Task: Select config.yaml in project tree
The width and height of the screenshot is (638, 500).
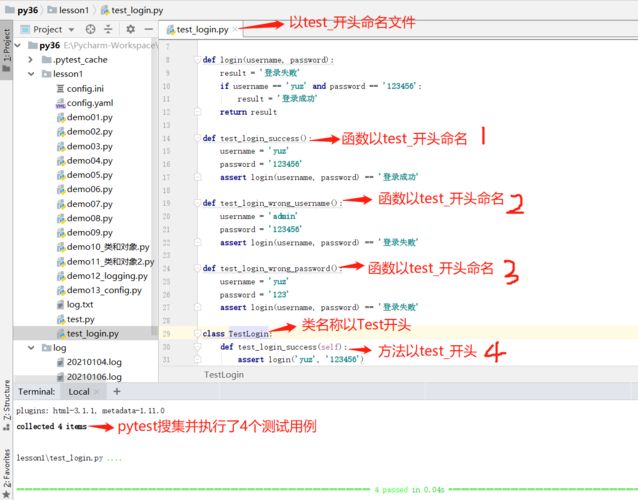Action: click(90, 103)
